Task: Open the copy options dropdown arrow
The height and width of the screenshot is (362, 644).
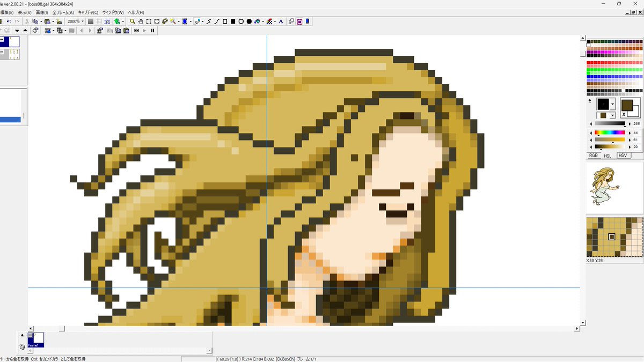Action: point(41,21)
